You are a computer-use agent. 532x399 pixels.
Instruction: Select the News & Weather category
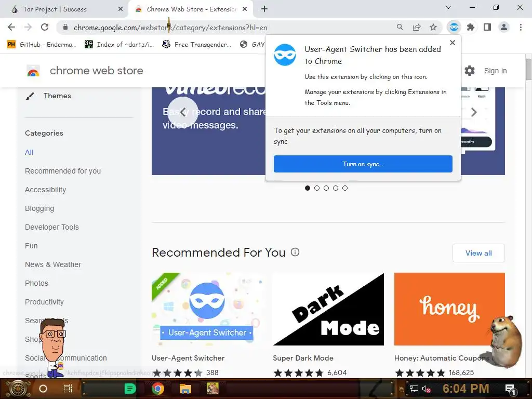pos(53,264)
